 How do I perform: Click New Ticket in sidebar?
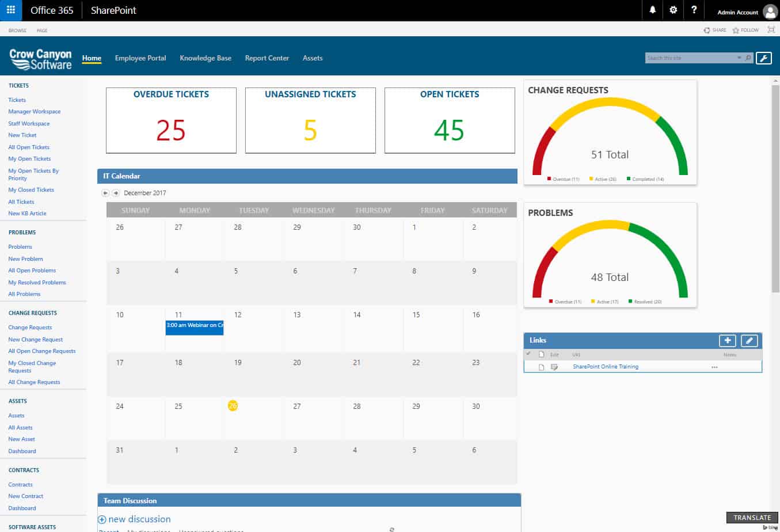point(22,135)
